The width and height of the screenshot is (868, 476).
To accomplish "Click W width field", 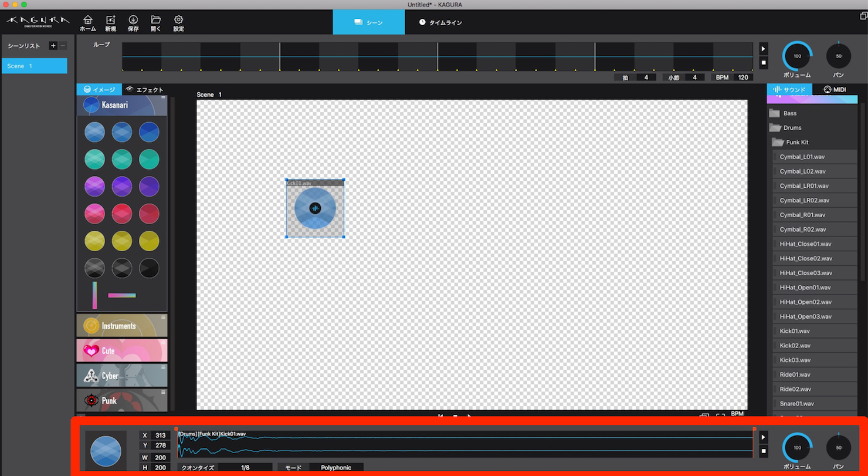I will (160, 457).
